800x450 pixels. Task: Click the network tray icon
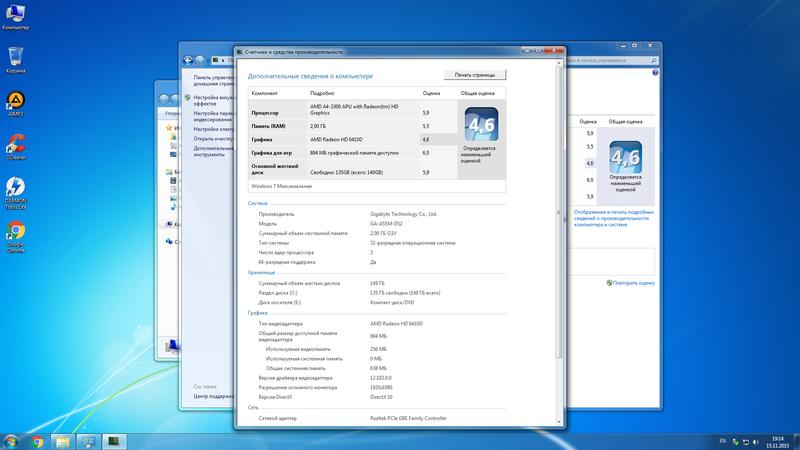745,442
